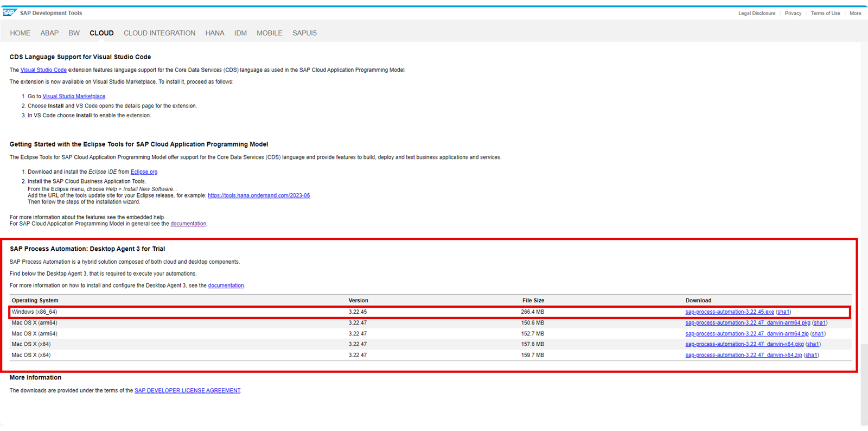Switch to the HANA tab
The image size is (868, 431).
coord(215,33)
